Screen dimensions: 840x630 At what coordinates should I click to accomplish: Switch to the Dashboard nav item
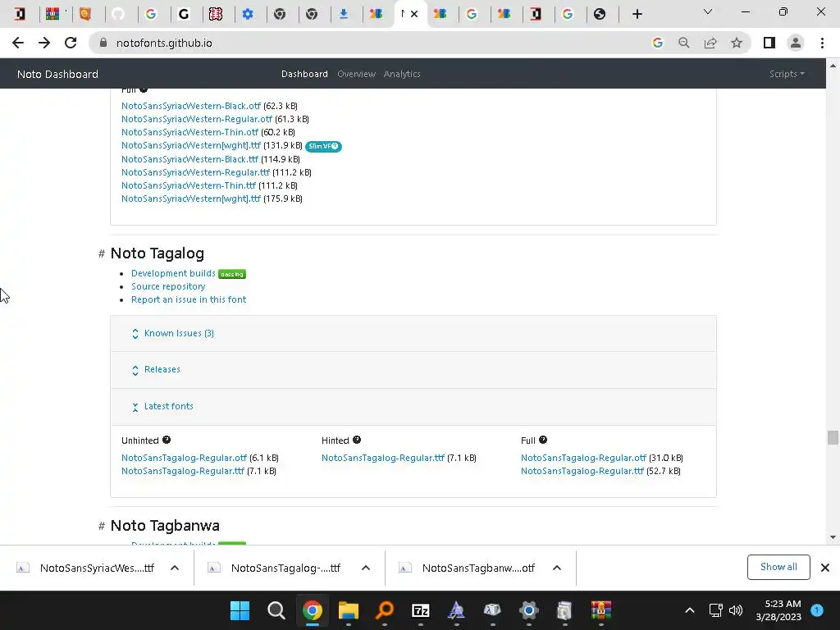tap(304, 74)
